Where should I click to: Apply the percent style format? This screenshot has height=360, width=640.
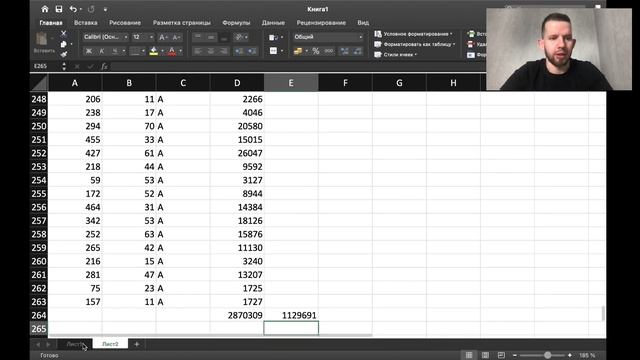coord(316,51)
